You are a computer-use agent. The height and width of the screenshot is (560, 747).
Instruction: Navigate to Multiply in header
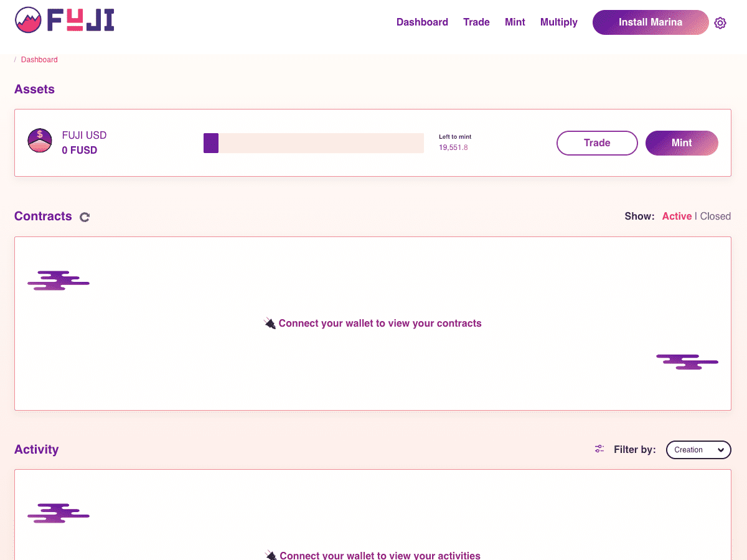point(558,22)
